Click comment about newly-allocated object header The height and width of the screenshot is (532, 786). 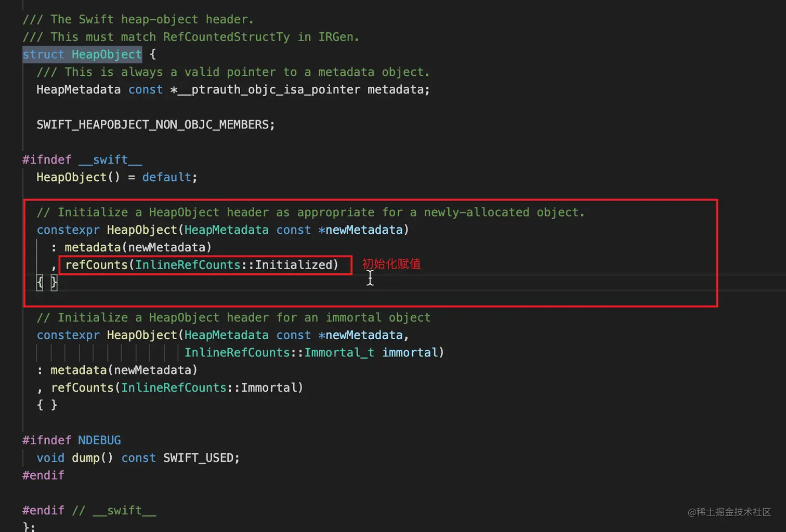310,212
